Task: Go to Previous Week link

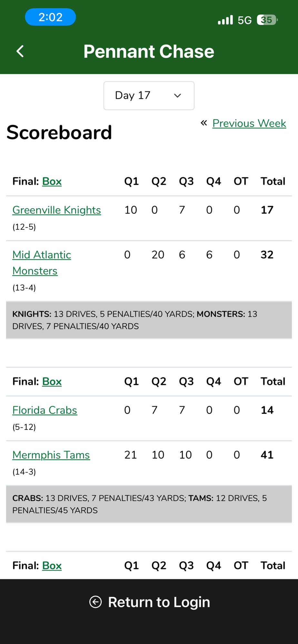Action: (x=249, y=123)
